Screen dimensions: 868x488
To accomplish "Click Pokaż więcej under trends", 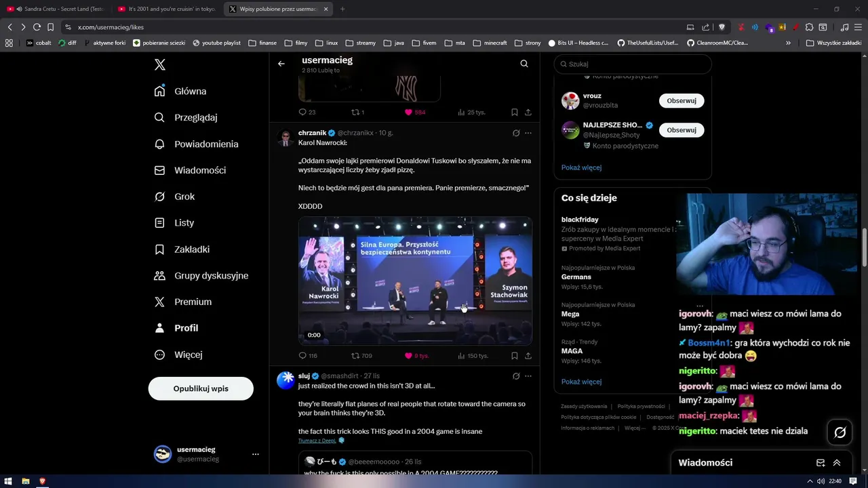I will [581, 382].
